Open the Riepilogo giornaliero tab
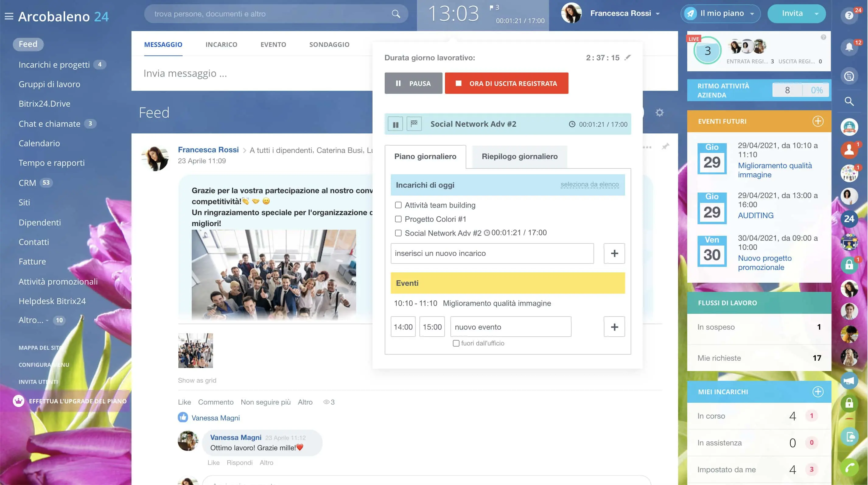The height and width of the screenshot is (485, 868). (x=520, y=156)
